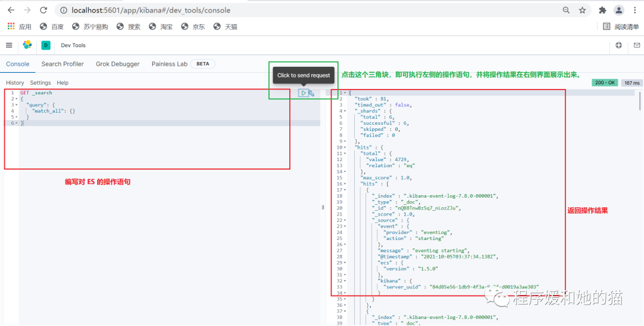Collapse the "total" block at output line 11
The height and width of the screenshot is (326, 644).
point(345,153)
